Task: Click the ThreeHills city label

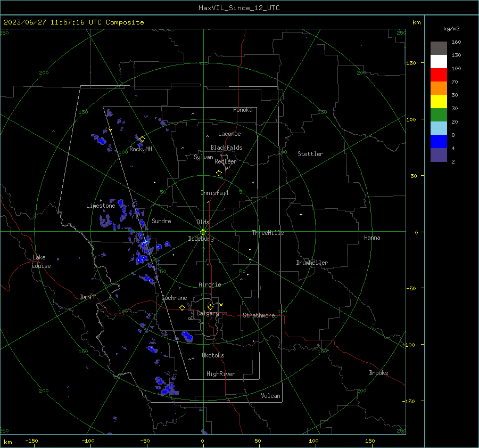Action: 268,233
